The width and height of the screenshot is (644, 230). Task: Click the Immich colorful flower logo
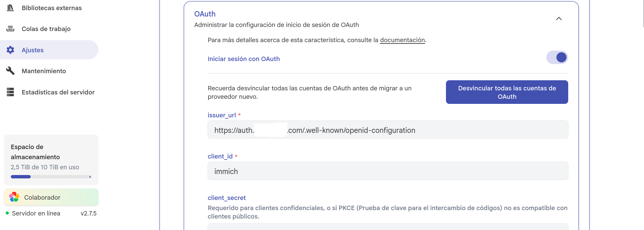pyautogui.click(x=14, y=197)
